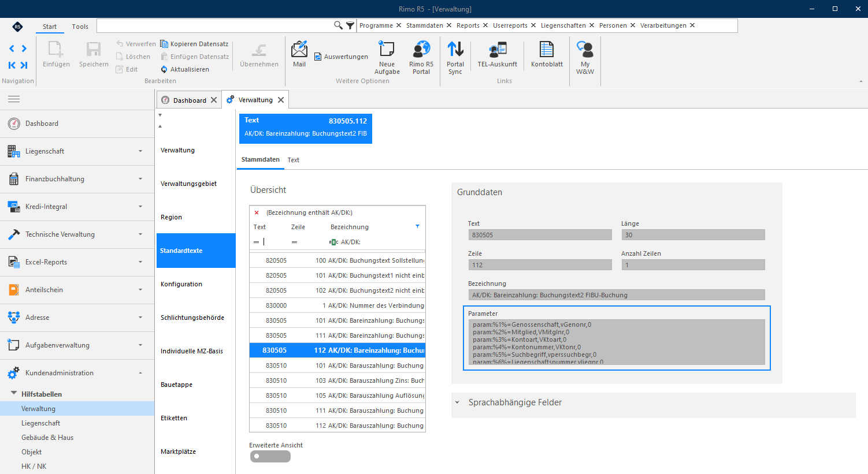Expand the Sprachabhängige Felder section
This screenshot has width=868, height=474.
tap(457, 402)
